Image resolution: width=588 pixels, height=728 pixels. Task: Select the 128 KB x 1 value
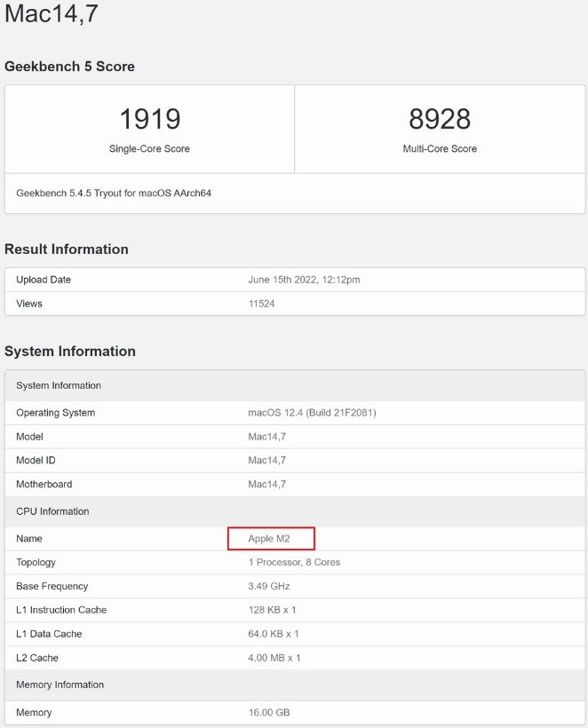pos(272,610)
